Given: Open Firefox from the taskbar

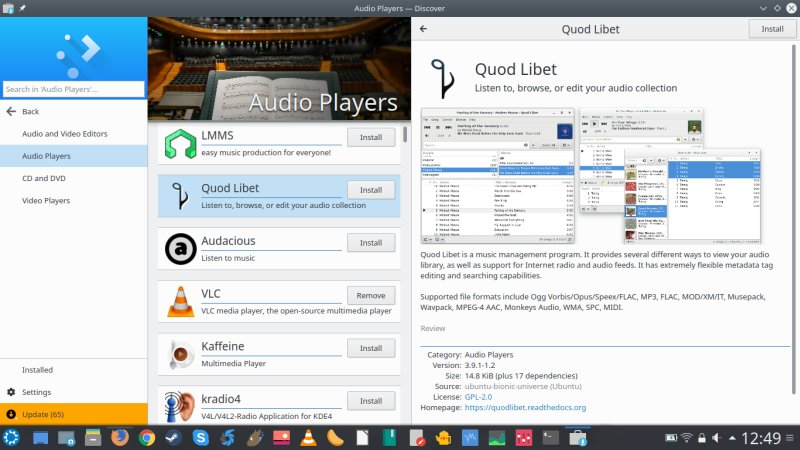Looking at the screenshot, I should pos(119,437).
